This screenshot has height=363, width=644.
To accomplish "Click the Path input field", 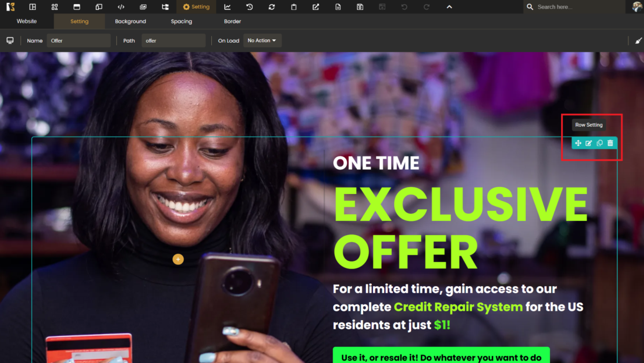I will click(x=173, y=40).
